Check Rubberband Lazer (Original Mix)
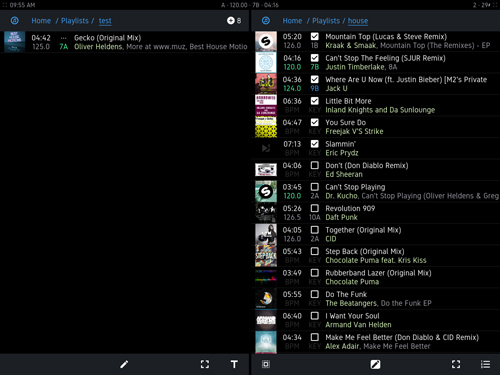Viewport: 500px width, 375px height. (314, 273)
